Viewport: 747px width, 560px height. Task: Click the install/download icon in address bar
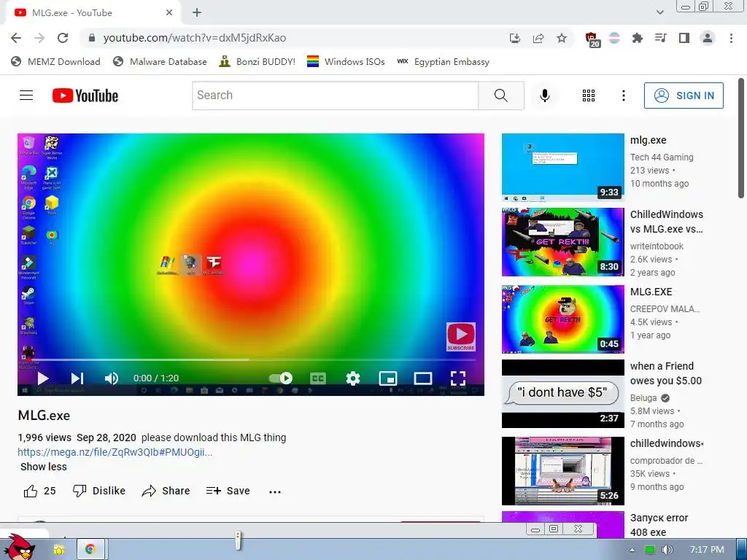515,38
